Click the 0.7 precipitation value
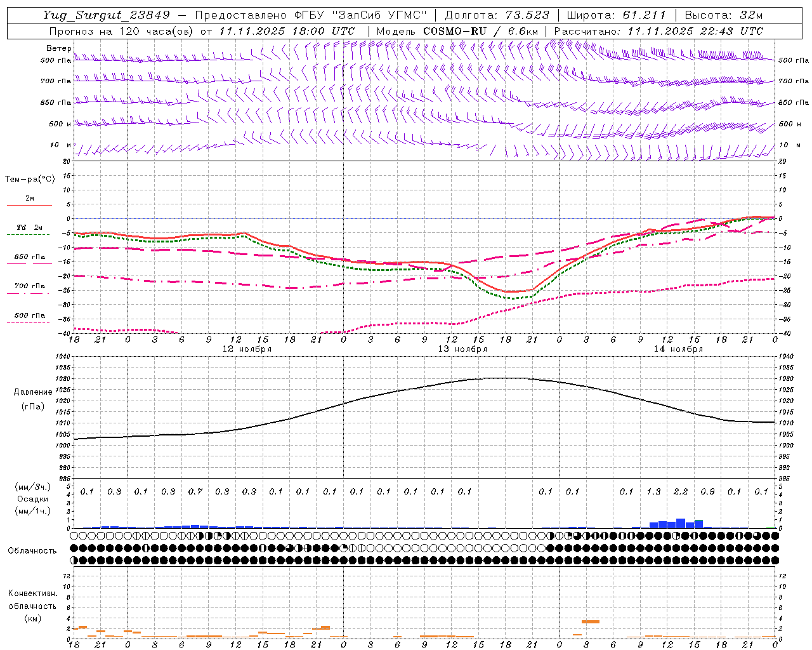812x650 pixels. pos(195,491)
